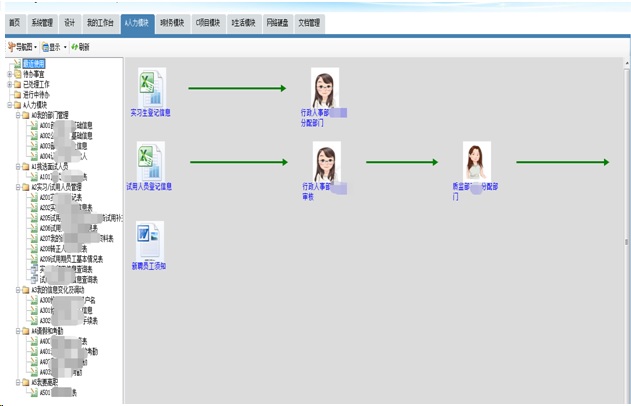Expand the 待办事宜 tree node
This screenshot has width=631, height=406.
(9, 73)
